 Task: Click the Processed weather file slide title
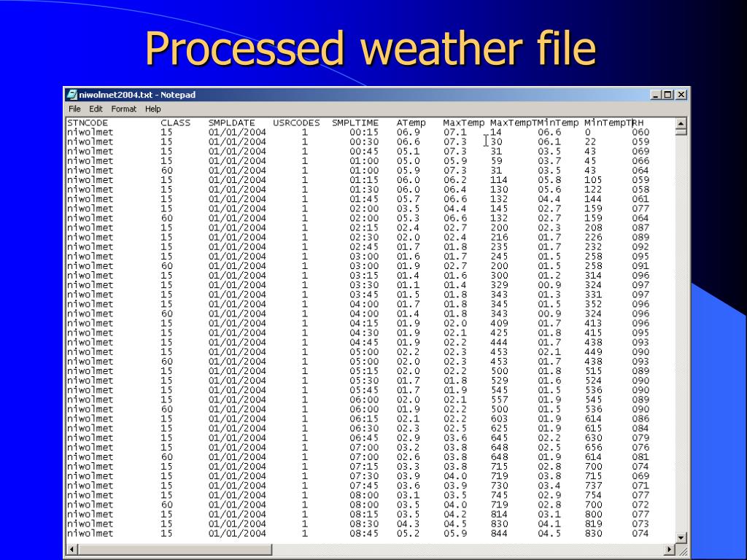[371, 49]
